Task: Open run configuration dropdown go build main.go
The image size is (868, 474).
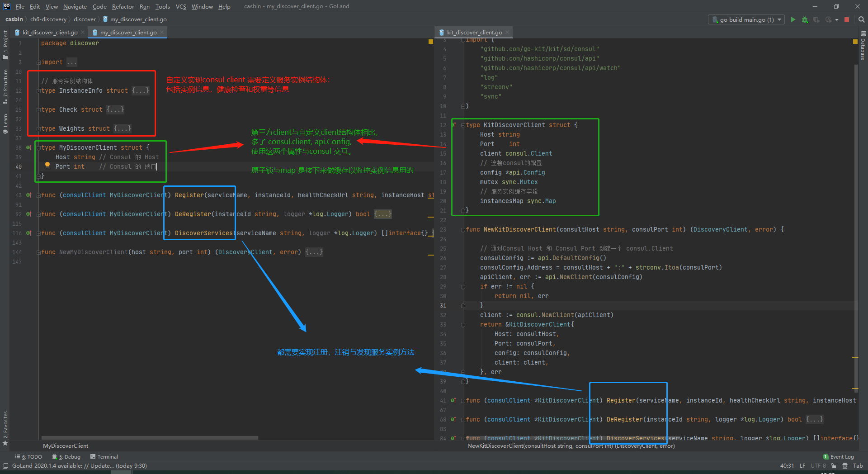Action: coord(746,19)
